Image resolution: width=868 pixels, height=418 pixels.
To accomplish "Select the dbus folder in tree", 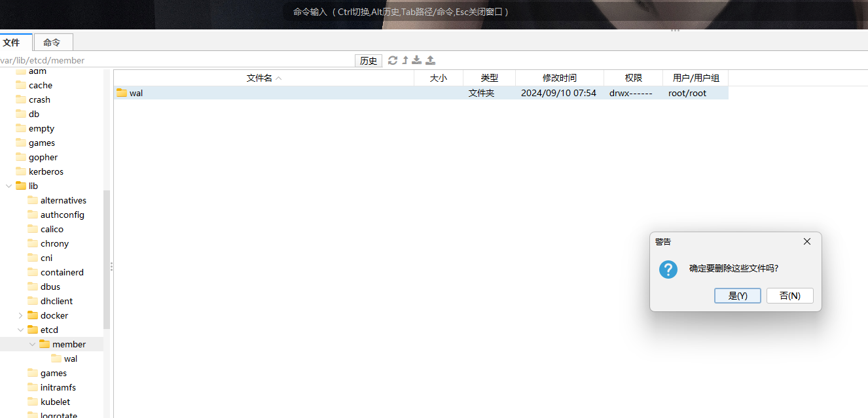I will [50, 287].
